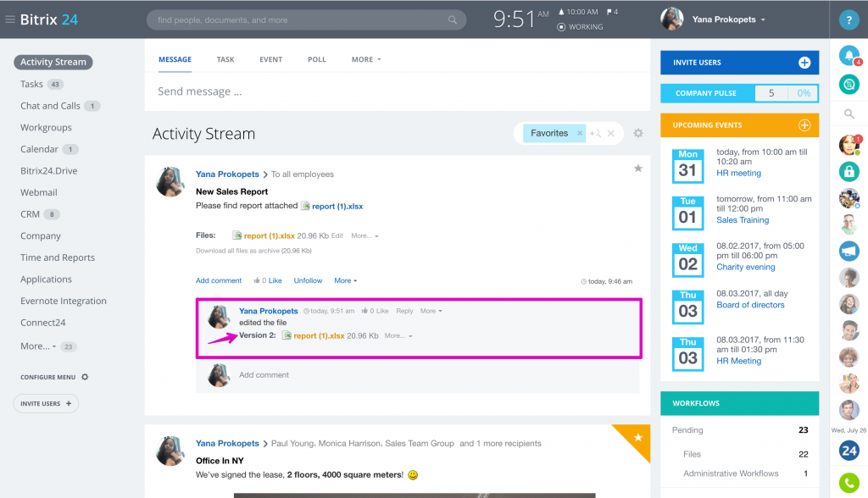
Task: Clear the Activity Stream filter box
Action: [610, 133]
